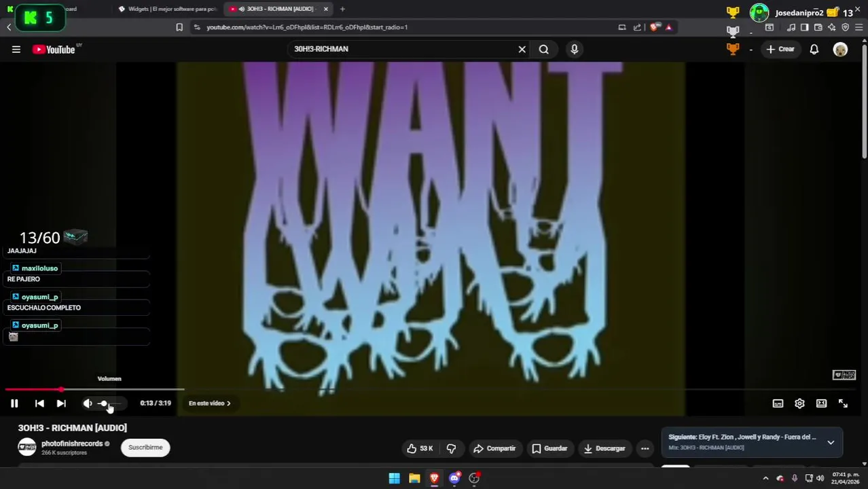
Task: Toggle subtitles in the player
Action: click(778, 403)
